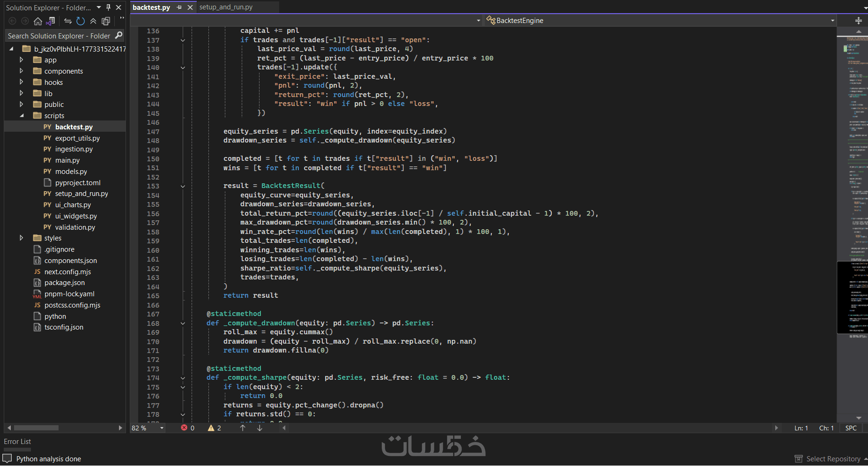Open main.py from scripts folder
Image resolution: width=868 pixels, height=466 pixels.
tap(67, 160)
